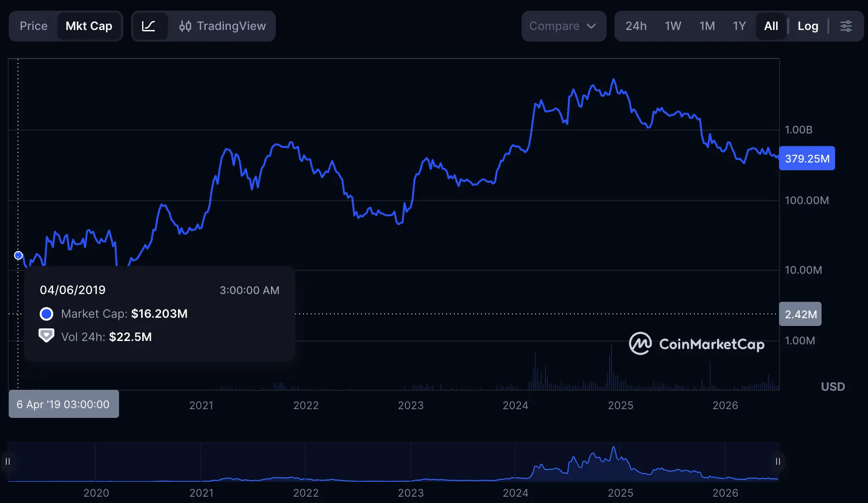Click the right range slider handle
The width and height of the screenshot is (868, 503).
(778, 461)
